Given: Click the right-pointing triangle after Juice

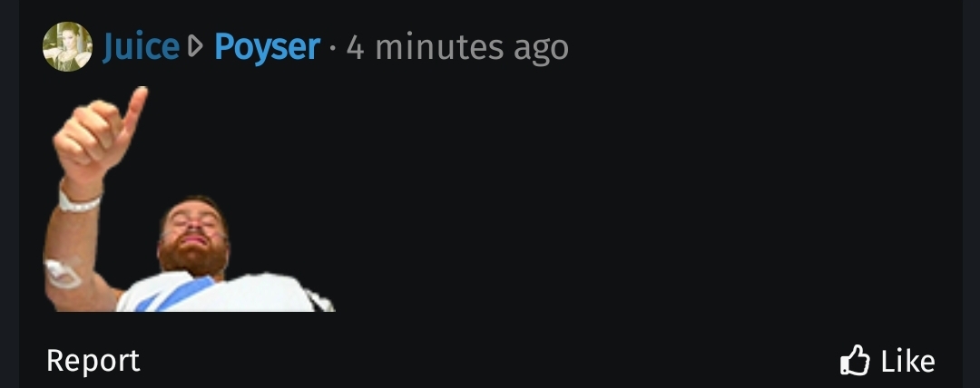Looking at the screenshot, I should pos(196,46).
